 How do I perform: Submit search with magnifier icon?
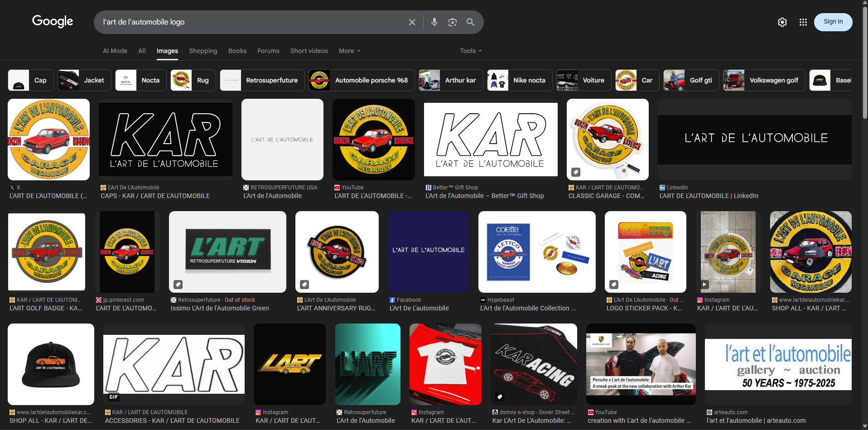pyautogui.click(x=470, y=22)
